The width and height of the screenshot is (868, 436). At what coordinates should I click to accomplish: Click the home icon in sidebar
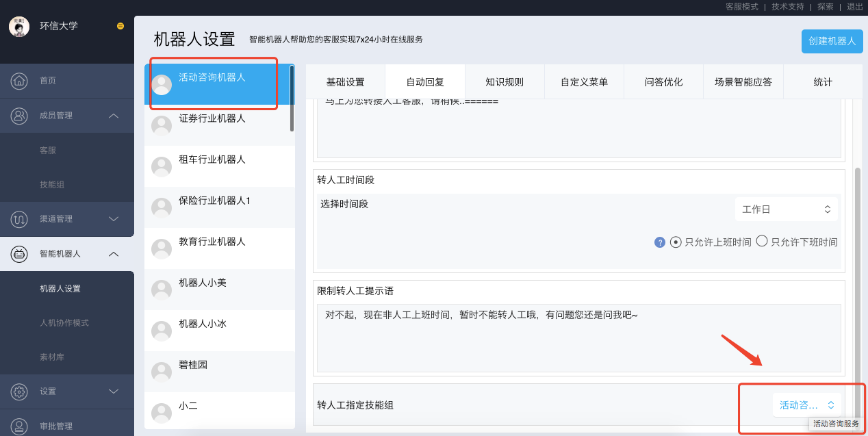pyautogui.click(x=19, y=81)
